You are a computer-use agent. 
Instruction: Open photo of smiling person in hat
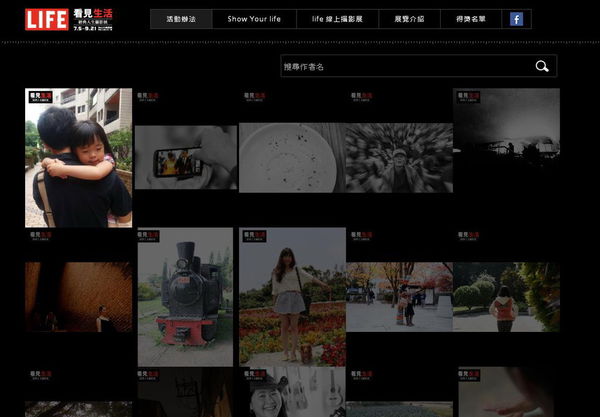coord(291,397)
